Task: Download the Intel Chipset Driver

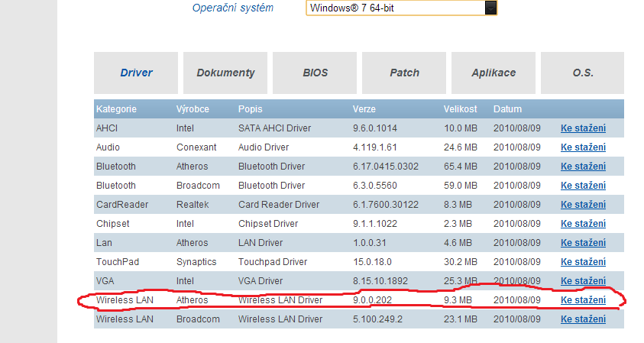Action: (x=583, y=224)
